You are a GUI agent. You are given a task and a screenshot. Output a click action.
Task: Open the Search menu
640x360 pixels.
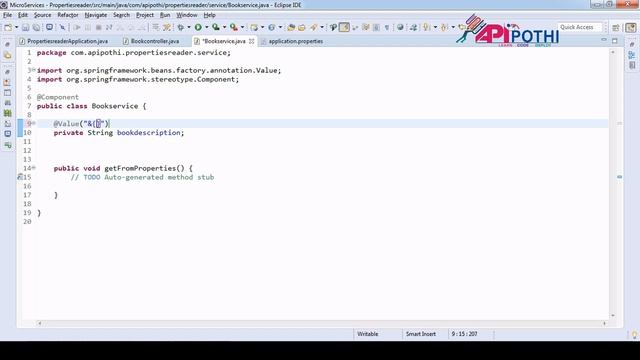point(121,15)
